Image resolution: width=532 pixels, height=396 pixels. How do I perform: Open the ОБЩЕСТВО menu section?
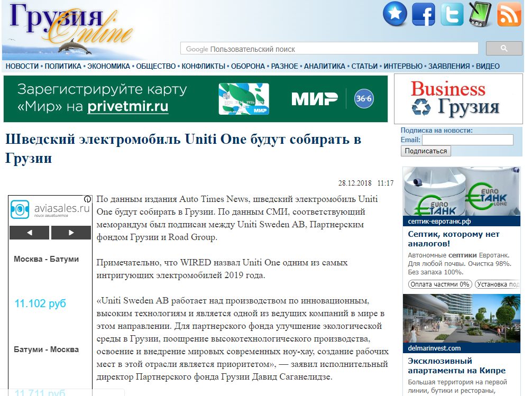pyautogui.click(x=155, y=66)
